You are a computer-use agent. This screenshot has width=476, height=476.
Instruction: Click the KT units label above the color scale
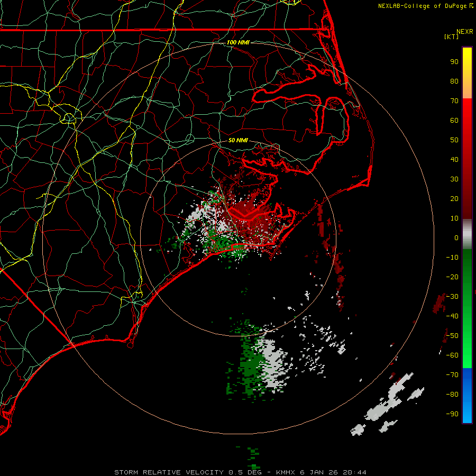click(x=451, y=36)
